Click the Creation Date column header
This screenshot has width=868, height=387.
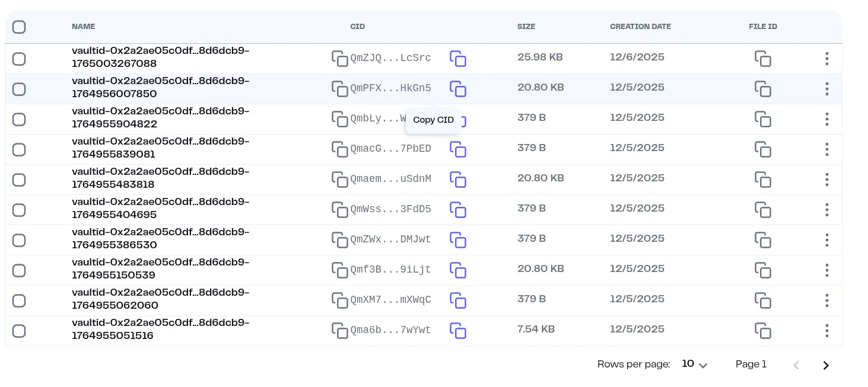(640, 27)
